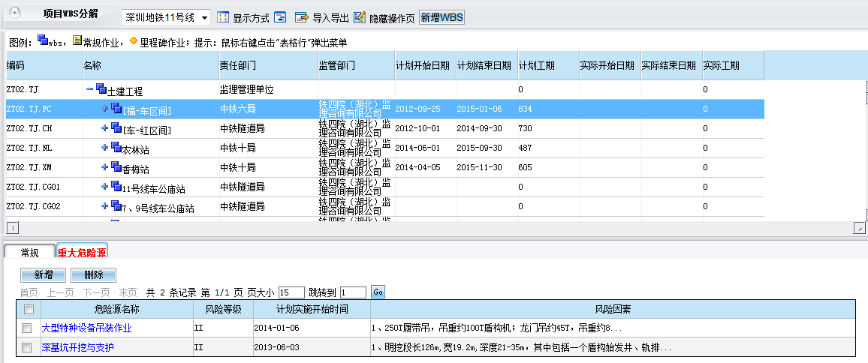Screen dimensions: 868x363
Task: Expand the [车-红区间] tree node
Action: [105, 129]
